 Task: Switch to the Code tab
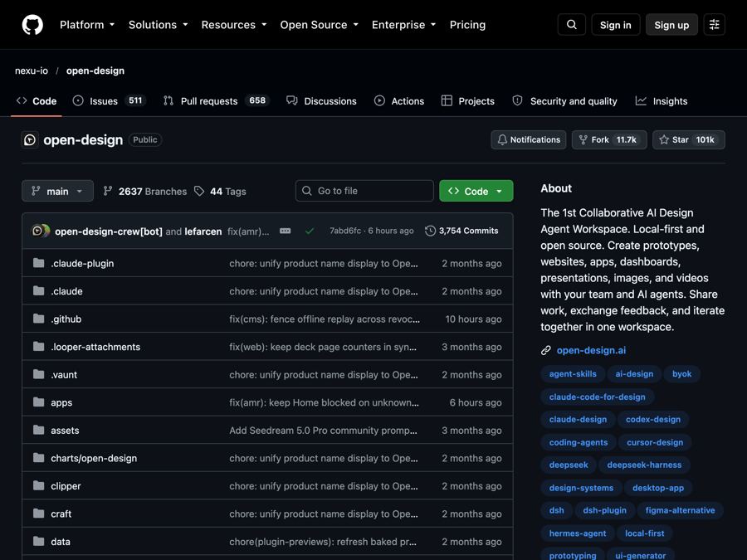[x=37, y=101]
